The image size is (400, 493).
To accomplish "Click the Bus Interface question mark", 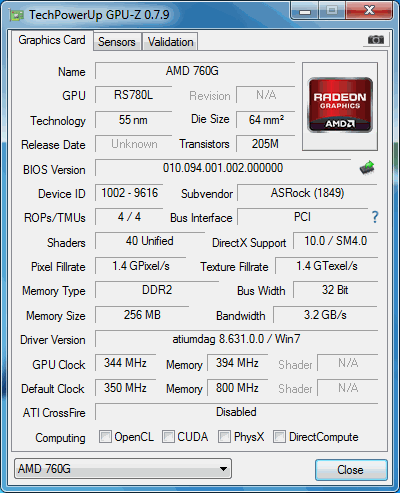I will click(x=375, y=217).
